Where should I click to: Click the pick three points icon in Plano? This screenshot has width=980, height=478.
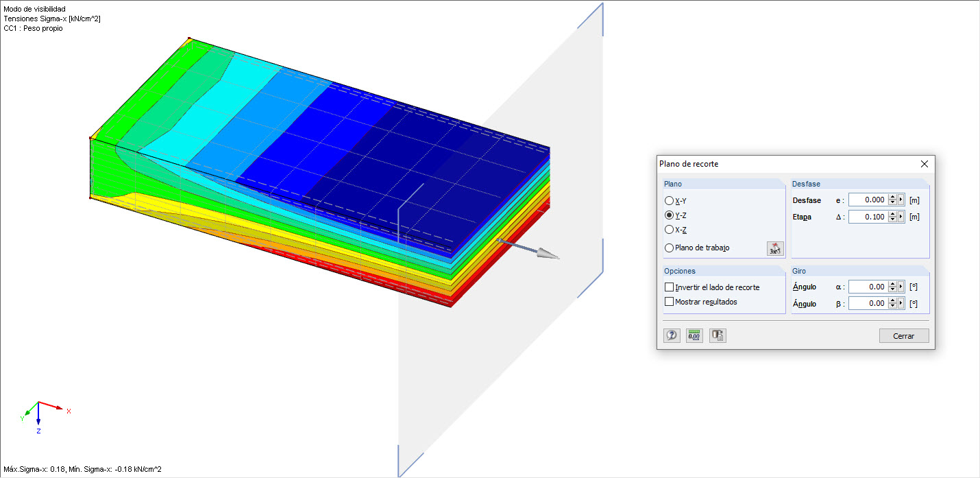tap(775, 248)
